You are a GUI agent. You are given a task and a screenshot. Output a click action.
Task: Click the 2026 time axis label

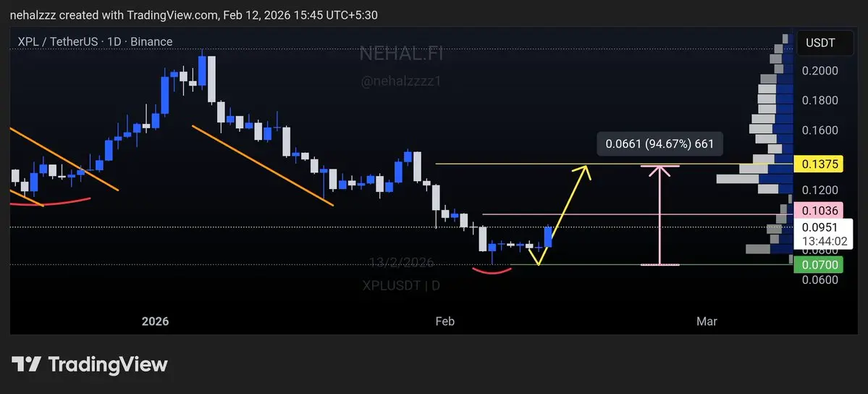click(x=155, y=322)
